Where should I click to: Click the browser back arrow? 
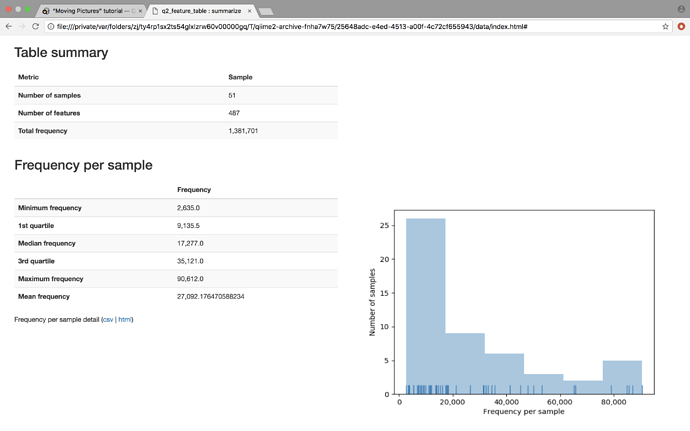pyautogui.click(x=9, y=27)
